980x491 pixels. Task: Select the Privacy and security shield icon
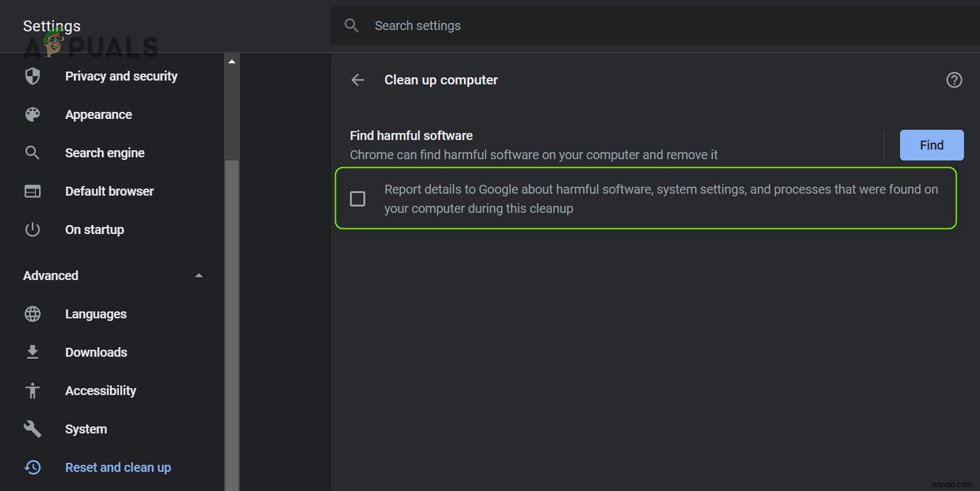pyautogui.click(x=33, y=76)
